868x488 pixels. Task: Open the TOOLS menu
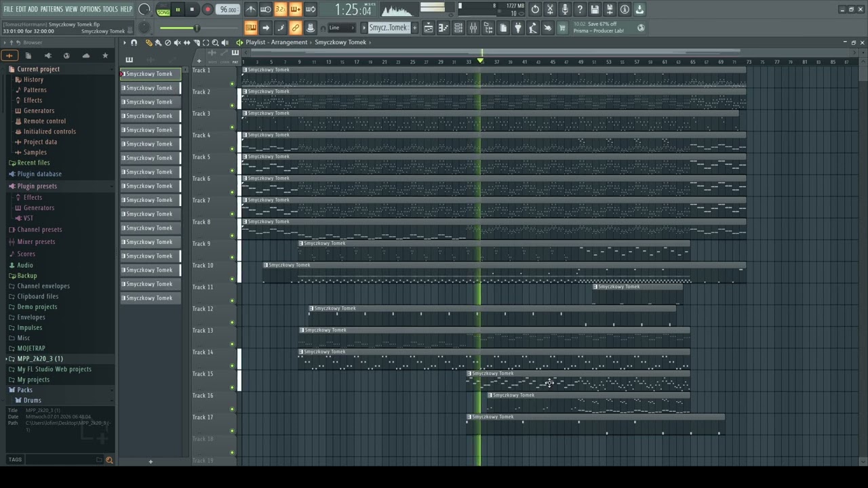[110, 9]
